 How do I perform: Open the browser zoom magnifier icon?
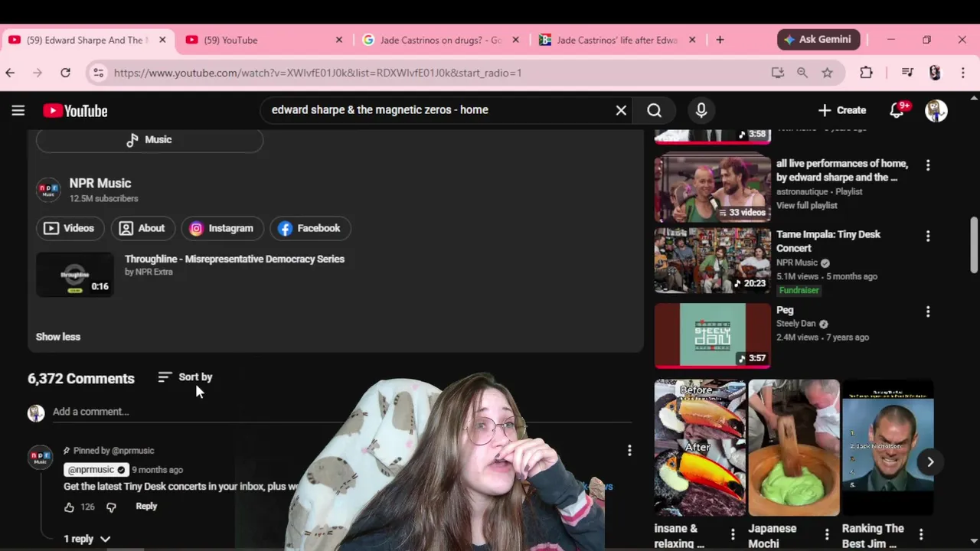pyautogui.click(x=802, y=73)
